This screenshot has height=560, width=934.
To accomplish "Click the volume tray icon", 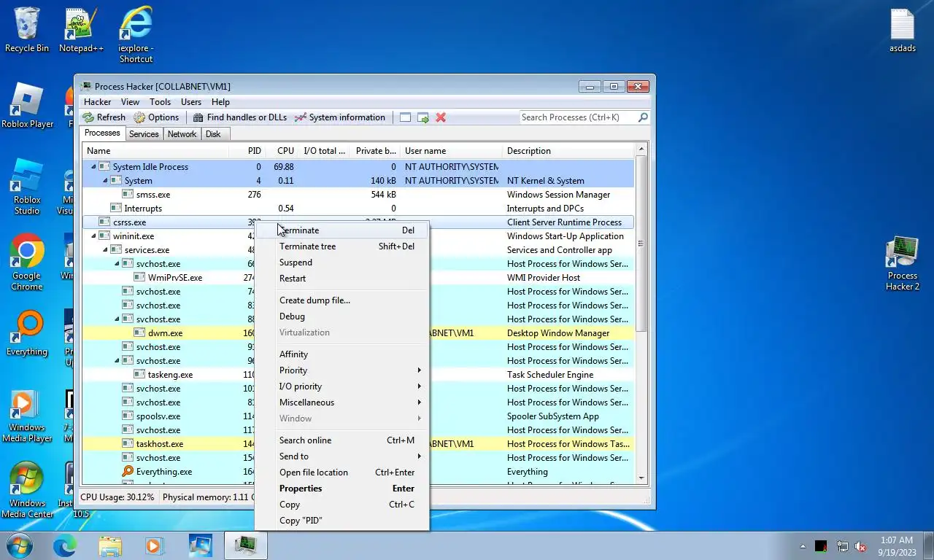I will (860, 546).
